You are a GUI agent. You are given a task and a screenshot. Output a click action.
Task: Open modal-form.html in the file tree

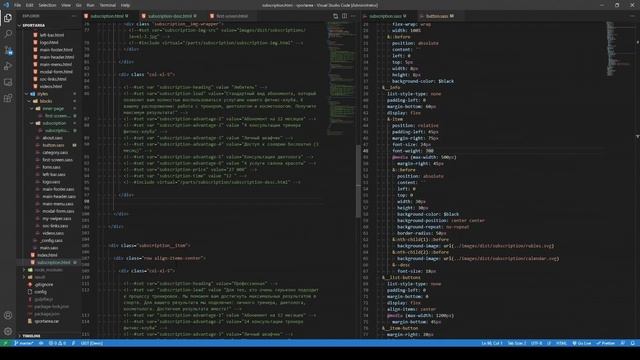56,72
